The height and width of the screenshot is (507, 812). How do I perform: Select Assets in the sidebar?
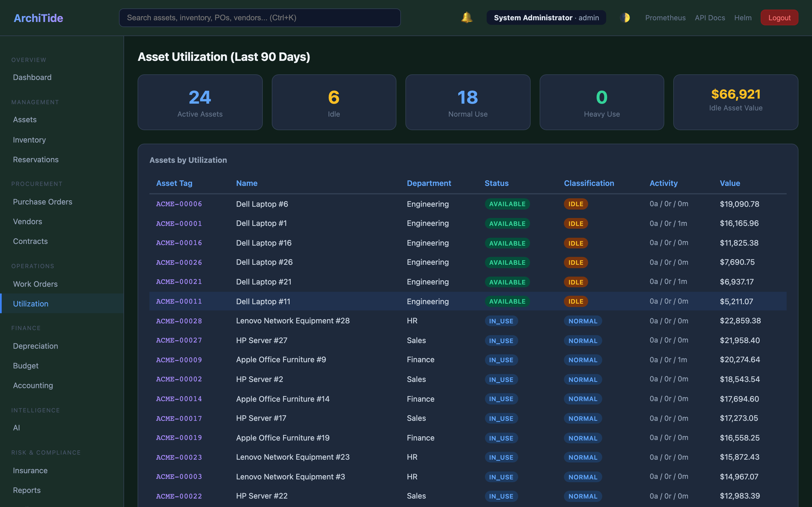[25, 119]
